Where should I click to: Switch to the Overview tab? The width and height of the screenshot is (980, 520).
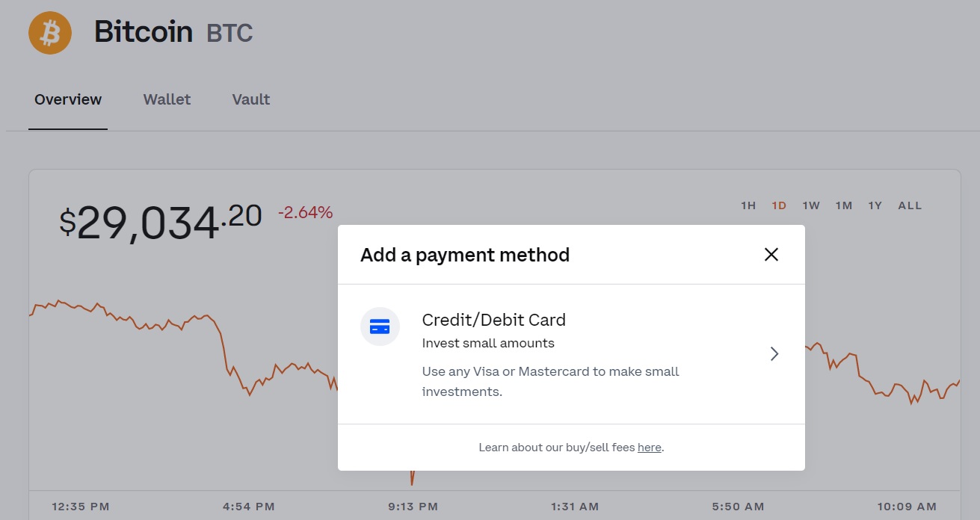[68, 99]
